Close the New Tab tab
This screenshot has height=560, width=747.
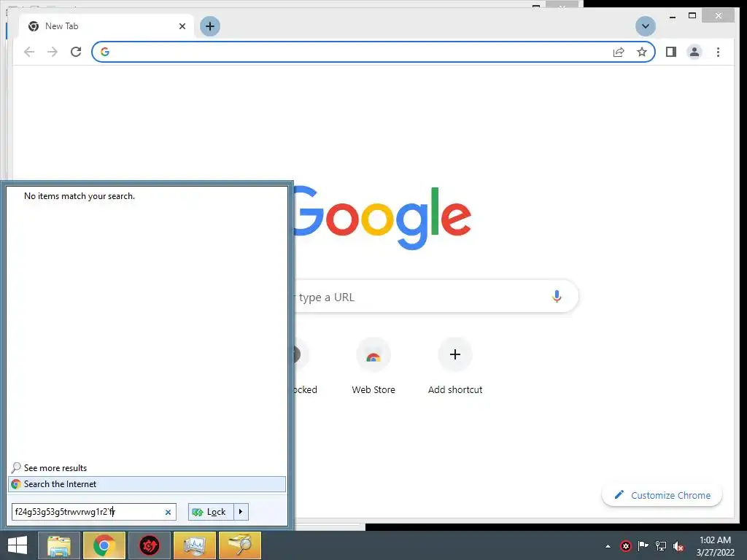(182, 26)
